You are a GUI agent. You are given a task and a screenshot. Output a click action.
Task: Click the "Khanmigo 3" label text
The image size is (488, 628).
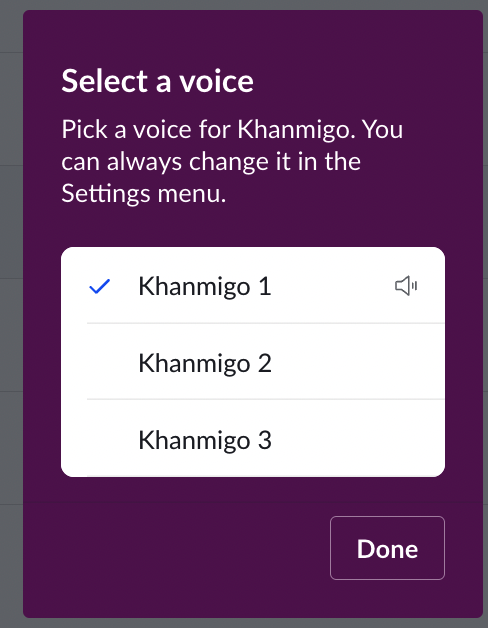pos(205,440)
